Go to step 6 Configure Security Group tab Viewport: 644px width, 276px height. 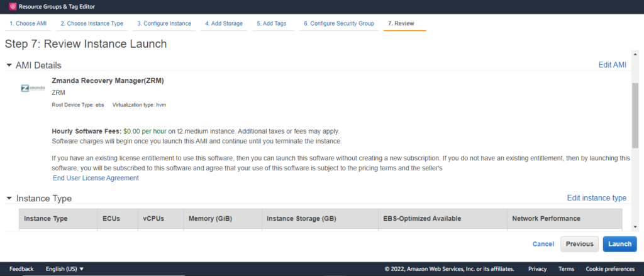339,23
